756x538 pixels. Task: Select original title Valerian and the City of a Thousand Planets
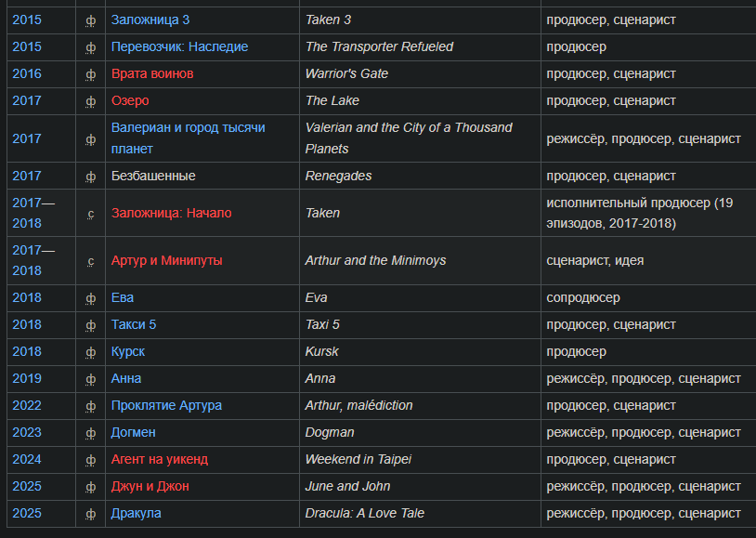(409, 138)
